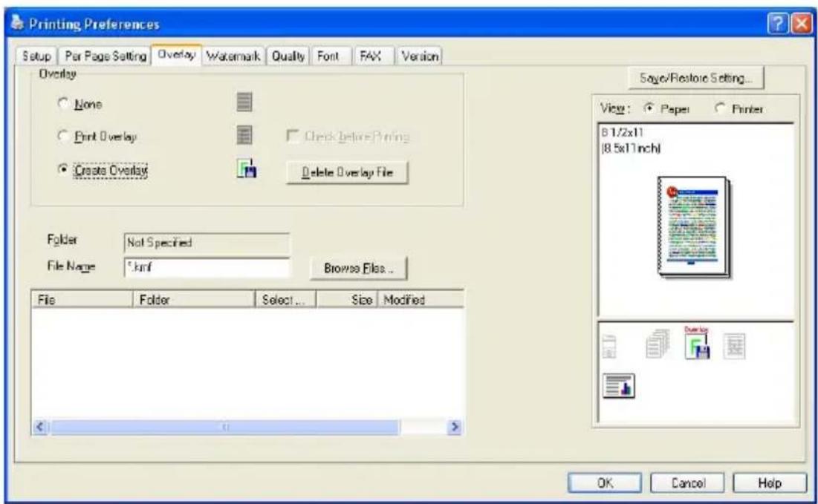818x504 pixels.
Task: Click the quality chart status icon
Action: click(x=619, y=386)
